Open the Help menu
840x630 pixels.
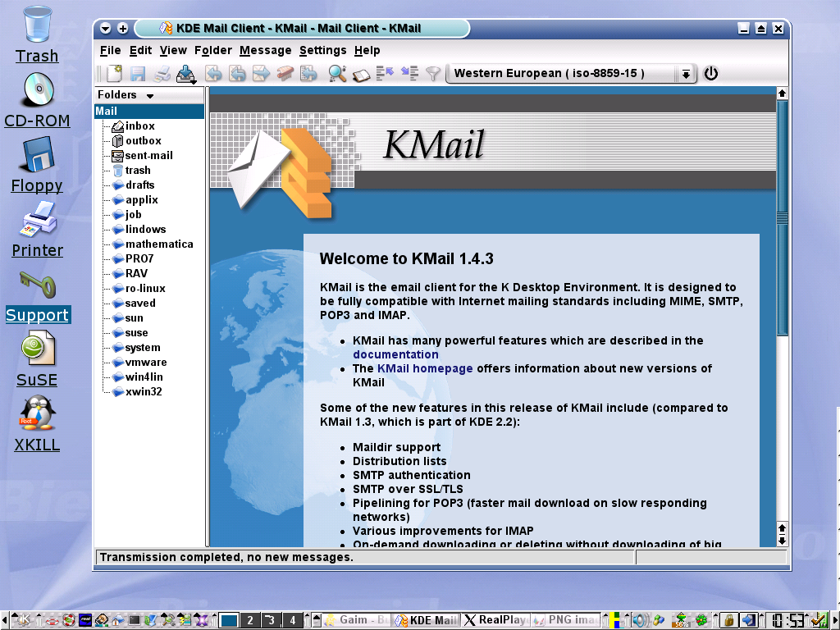[x=367, y=50]
